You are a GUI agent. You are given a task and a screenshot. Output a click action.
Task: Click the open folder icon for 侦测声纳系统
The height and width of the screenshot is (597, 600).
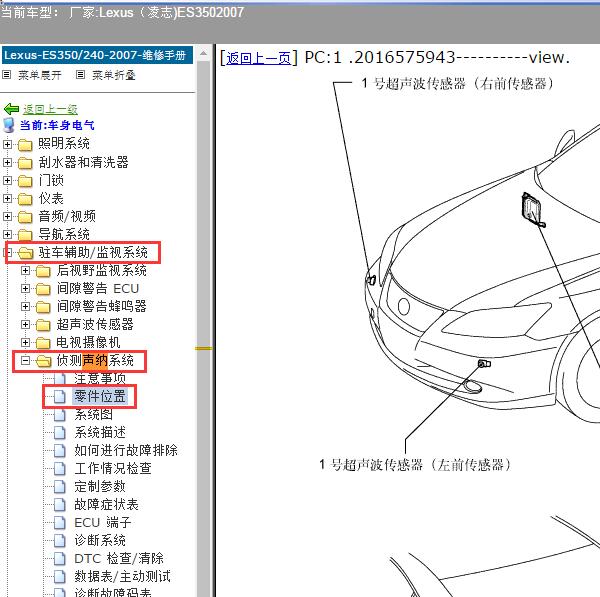44,361
